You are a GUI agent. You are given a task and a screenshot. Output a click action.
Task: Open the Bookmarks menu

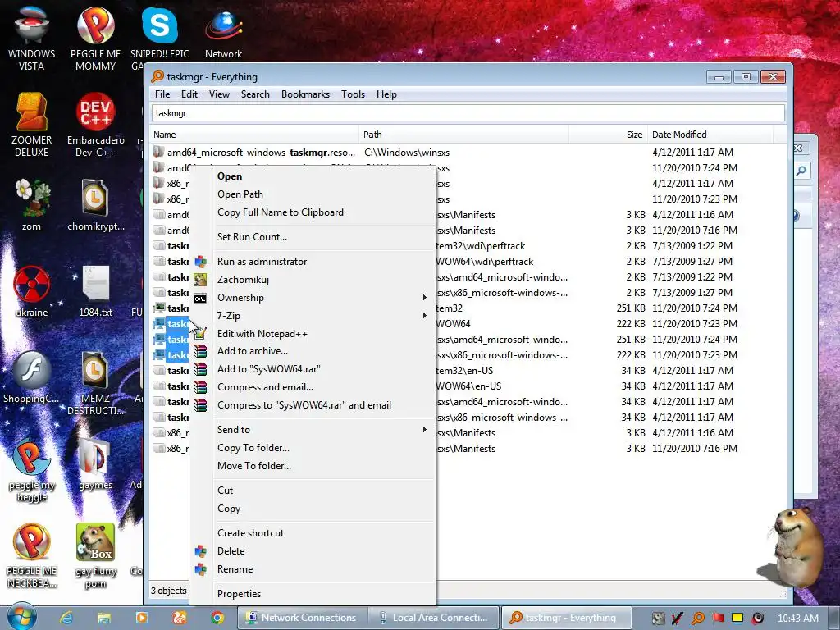point(305,94)
